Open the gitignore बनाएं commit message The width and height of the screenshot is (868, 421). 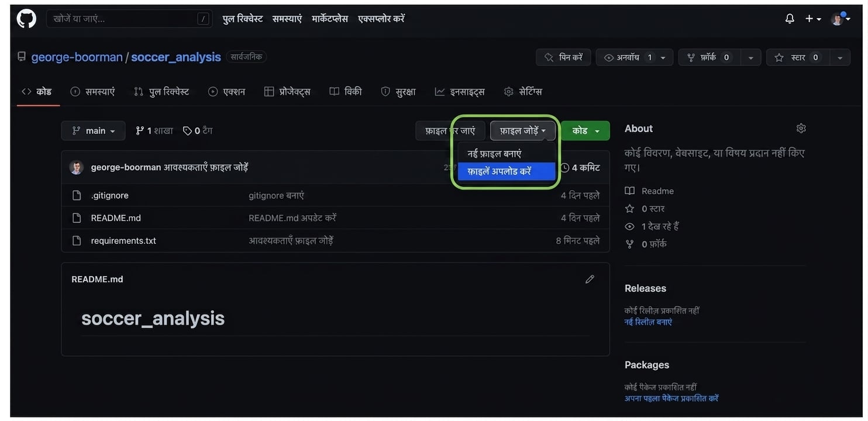click(276, 195)
